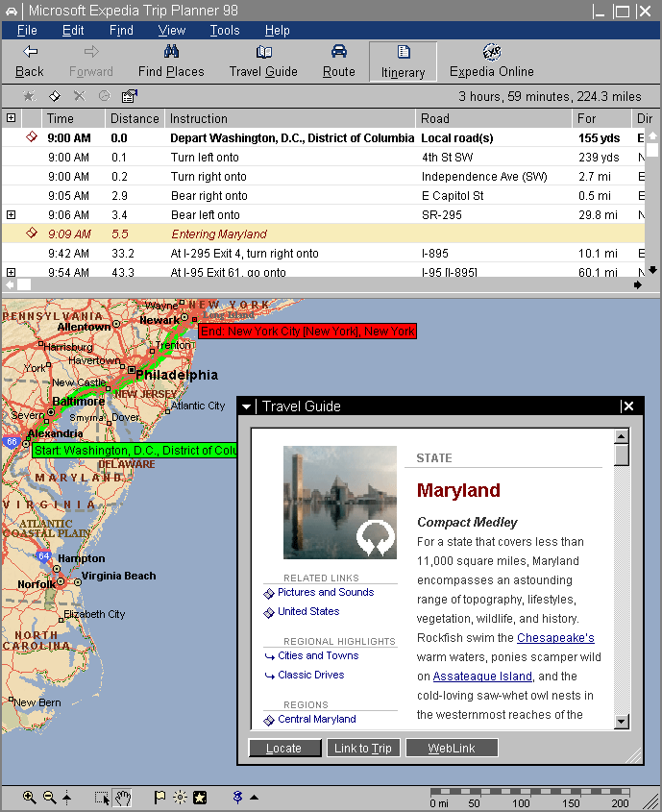This screenshot has height=812, width=662.
Task: Click the map distance scale bar
Action: click(530, 798)
